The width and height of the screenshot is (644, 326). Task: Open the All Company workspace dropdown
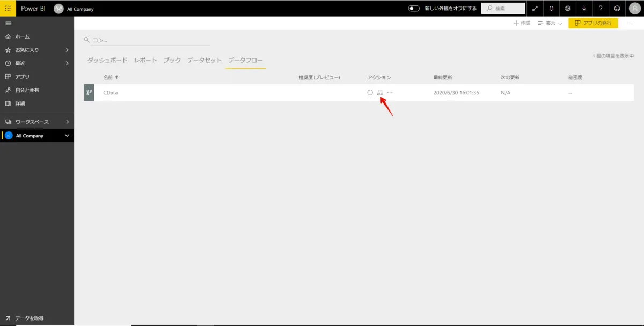65,135
